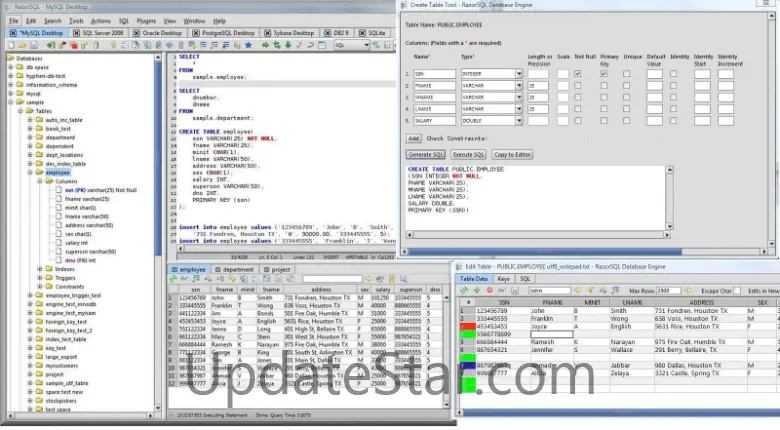Screen dimensions: 780x430
Task: Switch to the department results tab
Action: (234, 269)
